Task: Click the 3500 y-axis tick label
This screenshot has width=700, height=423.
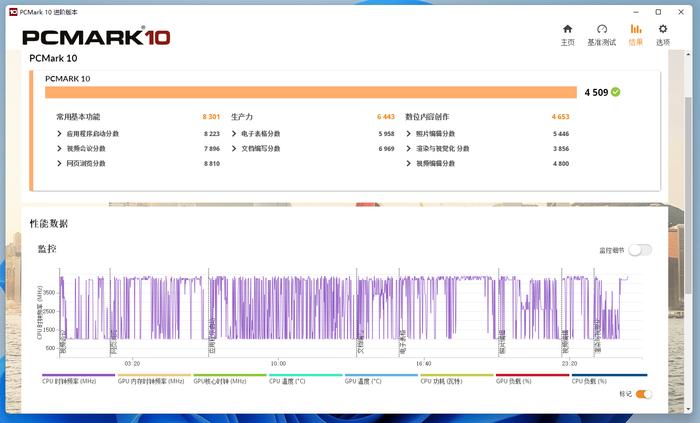Action: coord(49,293)
